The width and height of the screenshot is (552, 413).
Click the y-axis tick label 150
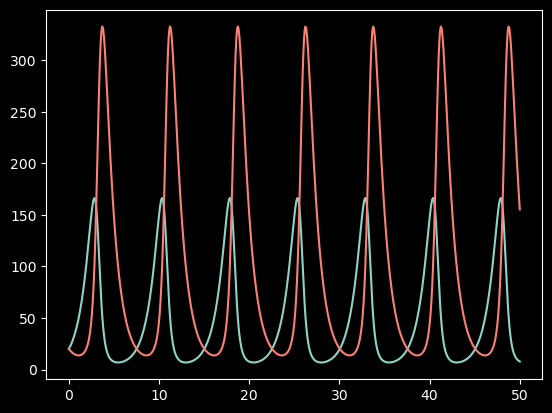coord(24,216)
